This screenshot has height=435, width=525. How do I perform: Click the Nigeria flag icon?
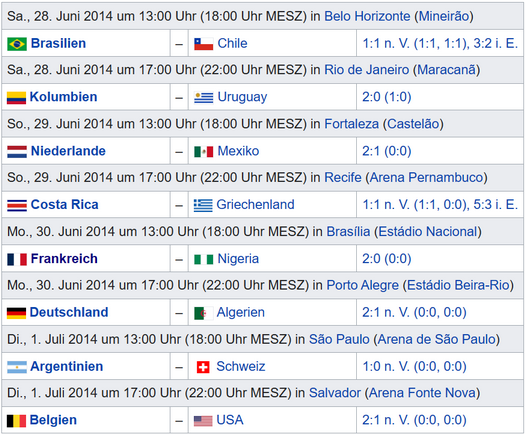[203, 259]
